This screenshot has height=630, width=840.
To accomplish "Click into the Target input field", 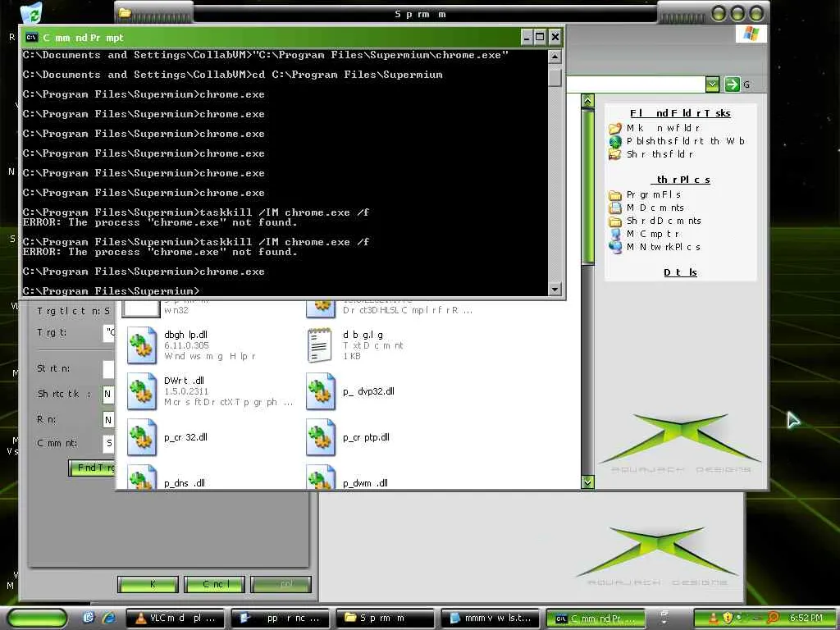I will (109, 333).
